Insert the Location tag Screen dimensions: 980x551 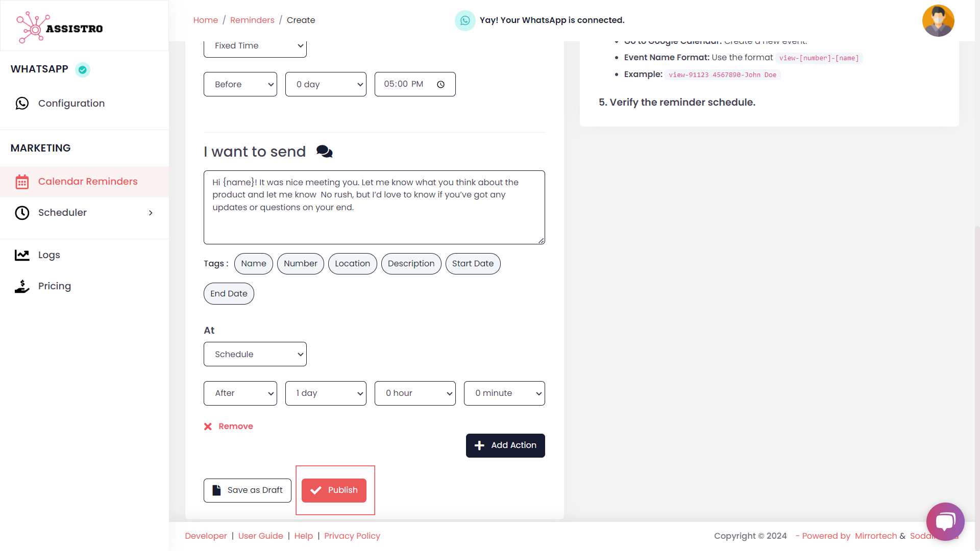[x=352, y=264]
